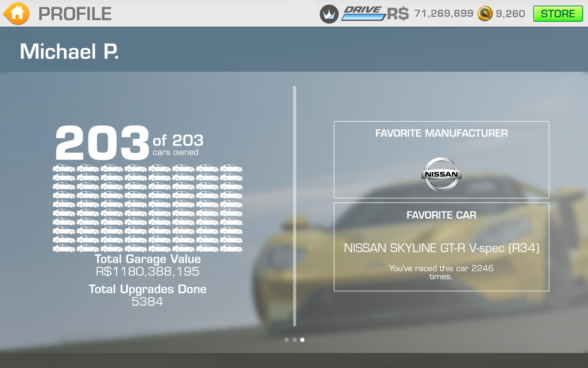
Task: Tap the 'of 203' text
Action: point(178,141)
